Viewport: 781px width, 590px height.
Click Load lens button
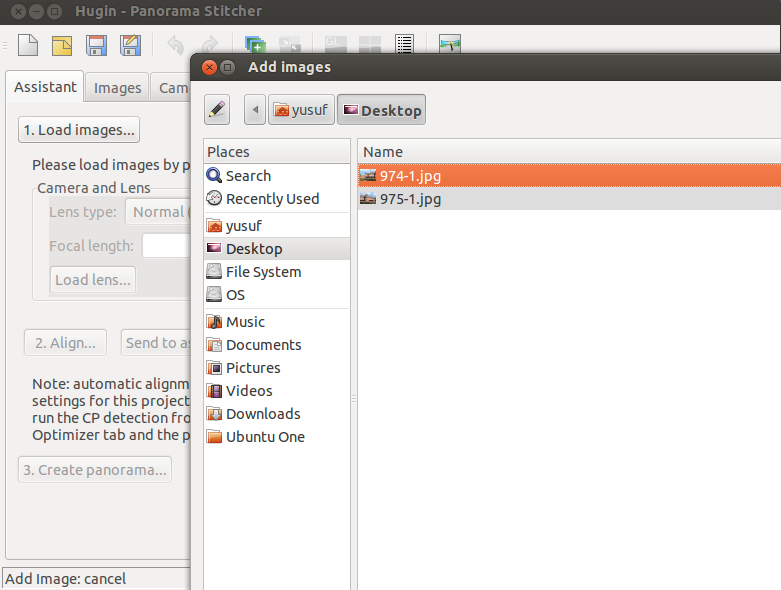click(x=93, y=280)
